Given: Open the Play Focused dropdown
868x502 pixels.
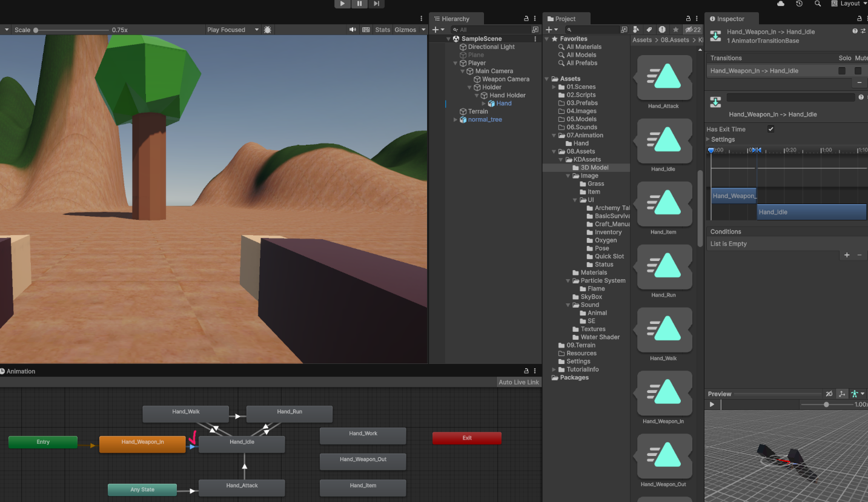Looking at the screenshot, I should click(233, 30).
